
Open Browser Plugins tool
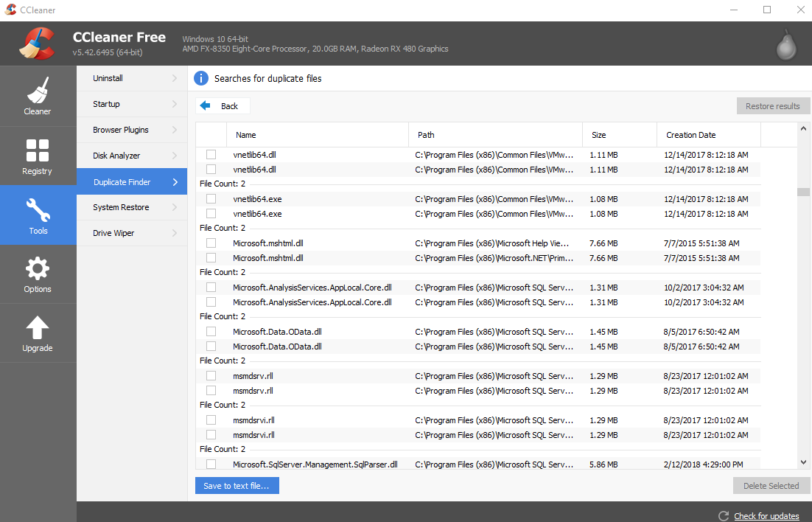click(132, 130)
